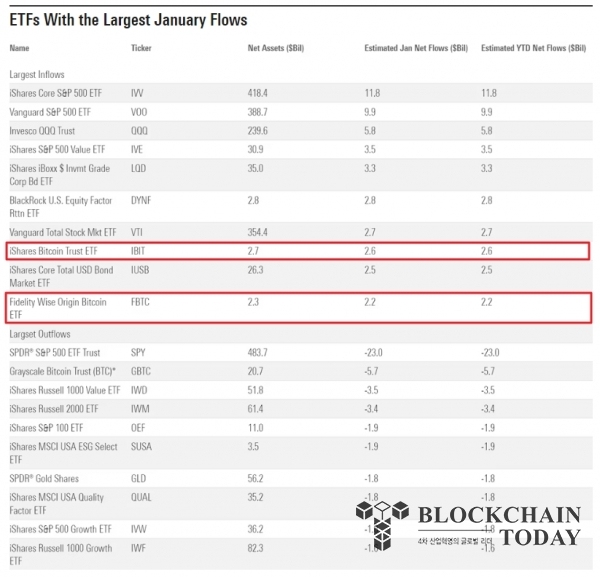
Task: Click the Largset Outflows section label
Action: [x=40, y=334]
